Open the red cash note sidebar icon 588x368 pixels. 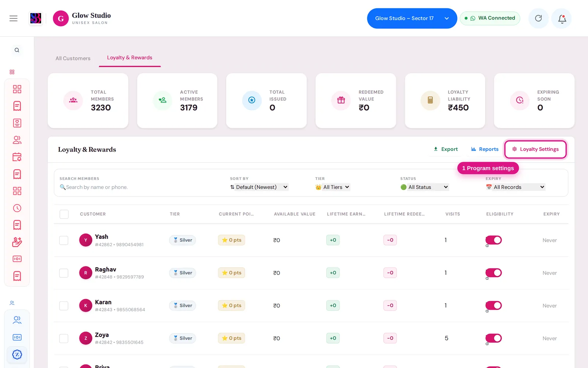point(17,259)
